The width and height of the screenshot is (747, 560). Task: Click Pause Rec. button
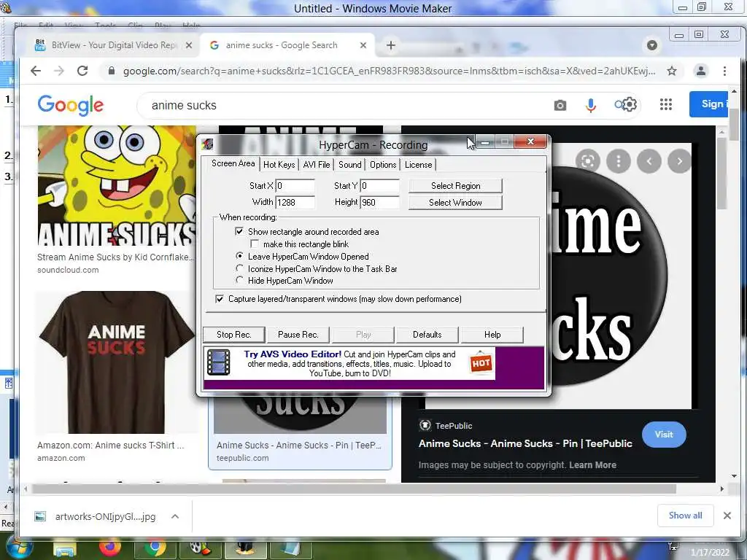(x=298, y=334)
